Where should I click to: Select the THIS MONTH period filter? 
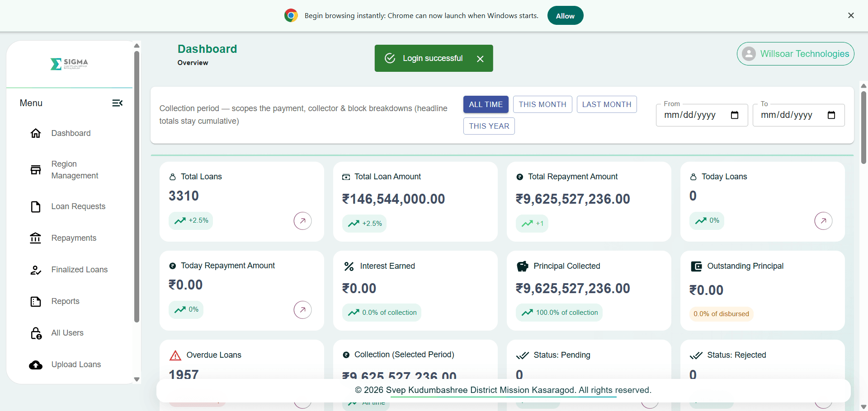pos(542,104)
